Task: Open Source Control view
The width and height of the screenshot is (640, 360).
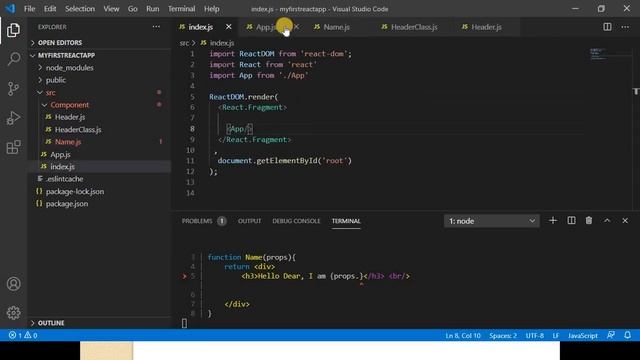Action: tap(13, 89)
